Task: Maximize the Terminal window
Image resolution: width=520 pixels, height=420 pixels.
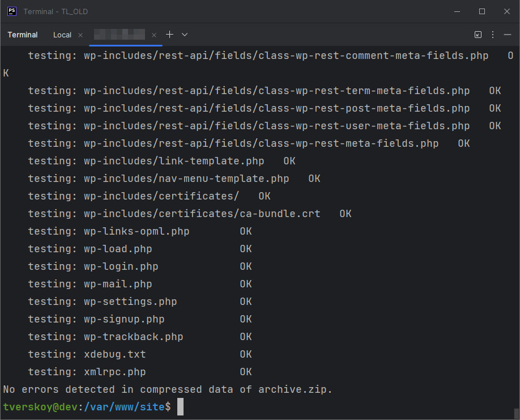Action: (482, 11)
